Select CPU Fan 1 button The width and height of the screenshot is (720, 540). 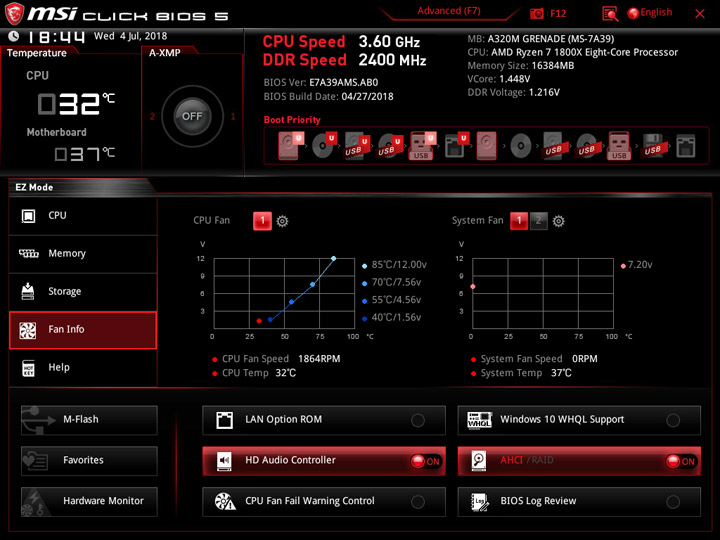(262, 221)
